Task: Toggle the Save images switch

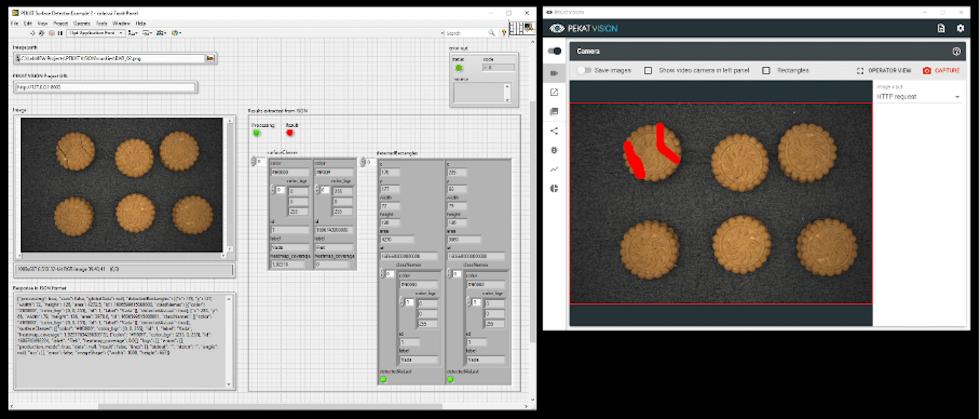Action: coord(584,71)
